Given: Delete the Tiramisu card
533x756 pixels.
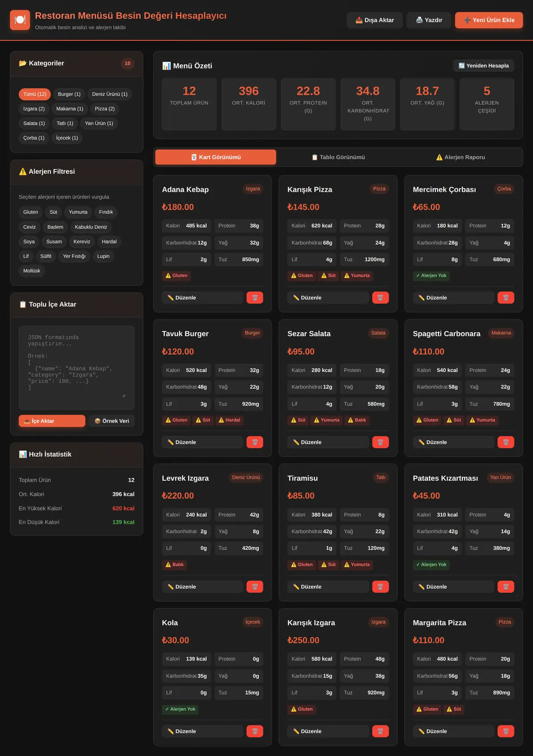Looking at the screenshot, I should 380,587.
